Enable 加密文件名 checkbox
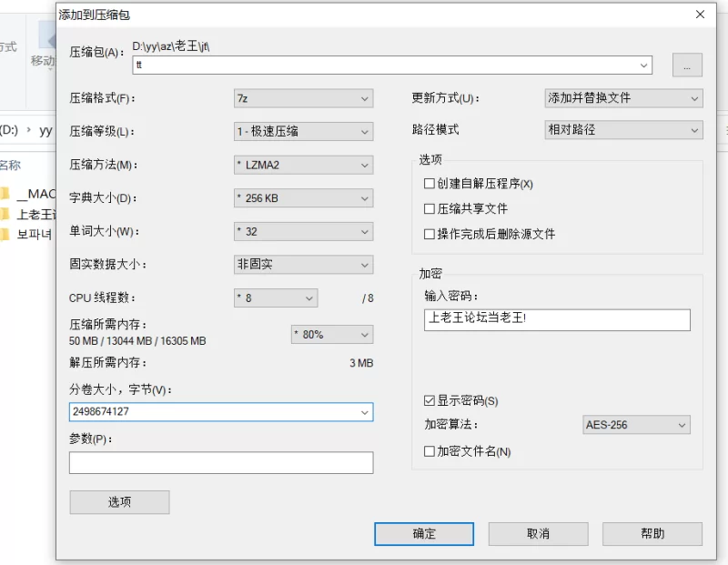Screen dimensions: 728x565 tap(430, 451)
